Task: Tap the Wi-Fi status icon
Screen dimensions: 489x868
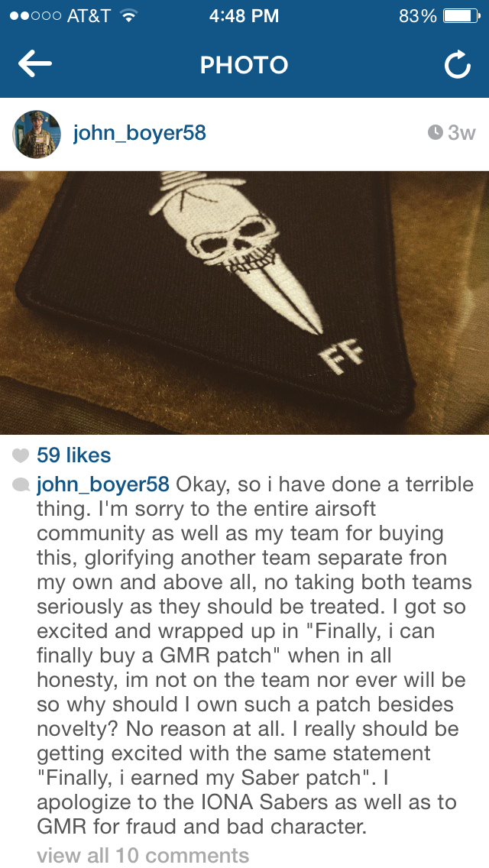Action: pyautogui.click(x=128, y=17)
